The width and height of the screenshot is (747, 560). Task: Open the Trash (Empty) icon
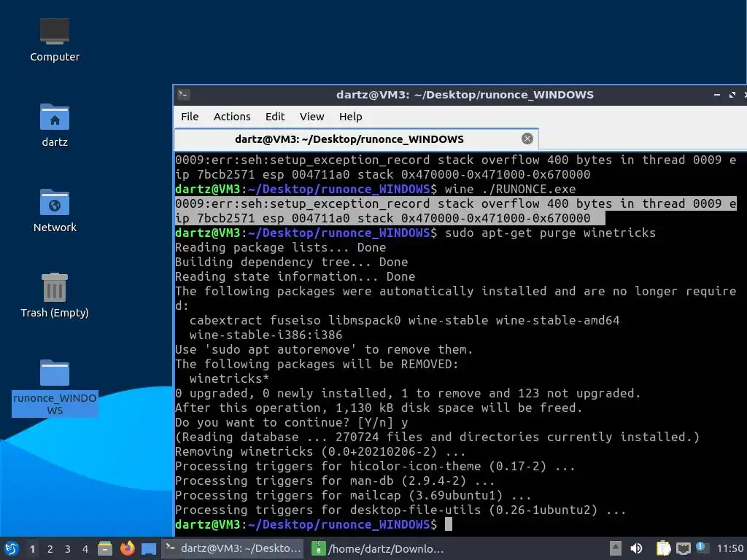pos(54,296)
